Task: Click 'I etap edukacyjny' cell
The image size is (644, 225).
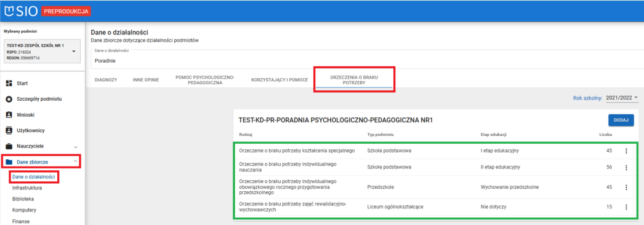Action: click(x=500, y=151)
